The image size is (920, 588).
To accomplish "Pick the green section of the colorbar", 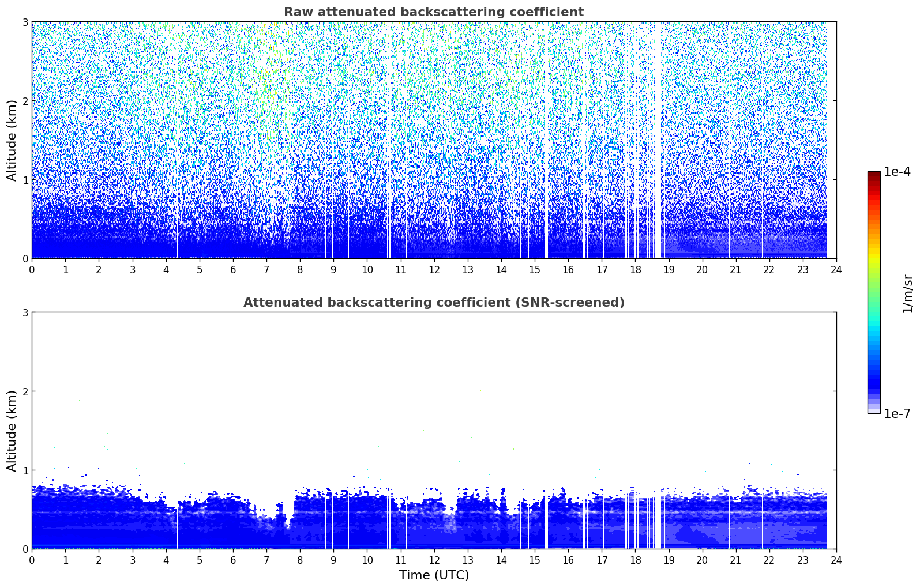I will (x=873, y=288).
